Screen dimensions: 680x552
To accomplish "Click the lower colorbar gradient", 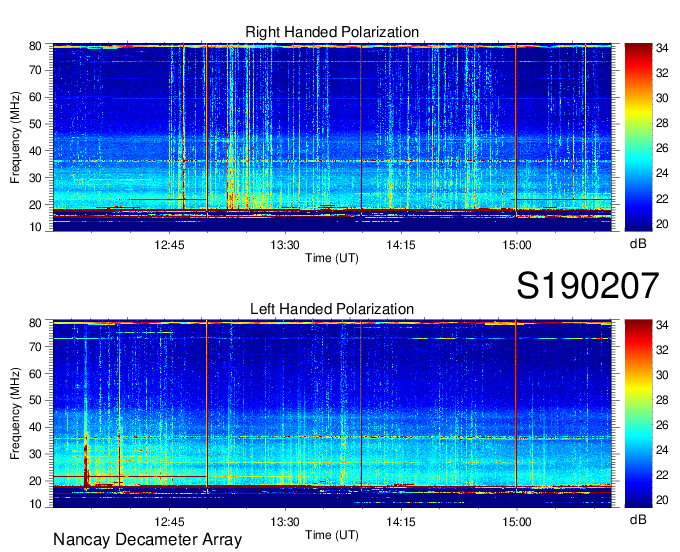I will [x=638, y=413].
